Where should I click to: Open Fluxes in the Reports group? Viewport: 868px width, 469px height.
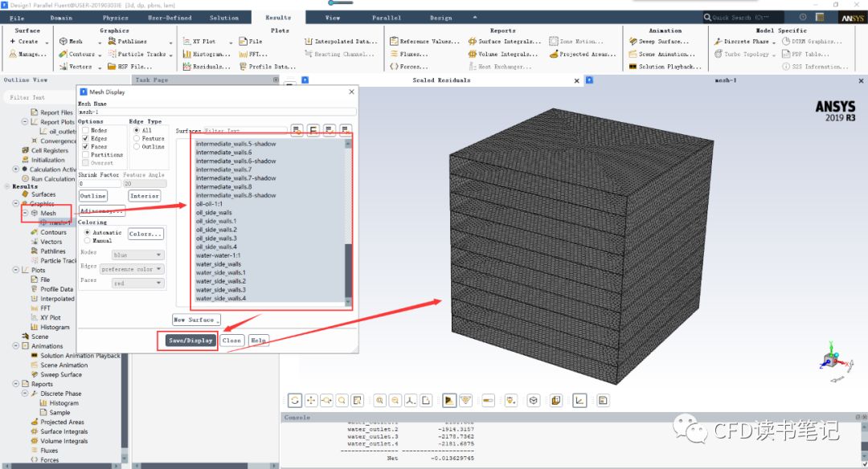click(409, 54)
